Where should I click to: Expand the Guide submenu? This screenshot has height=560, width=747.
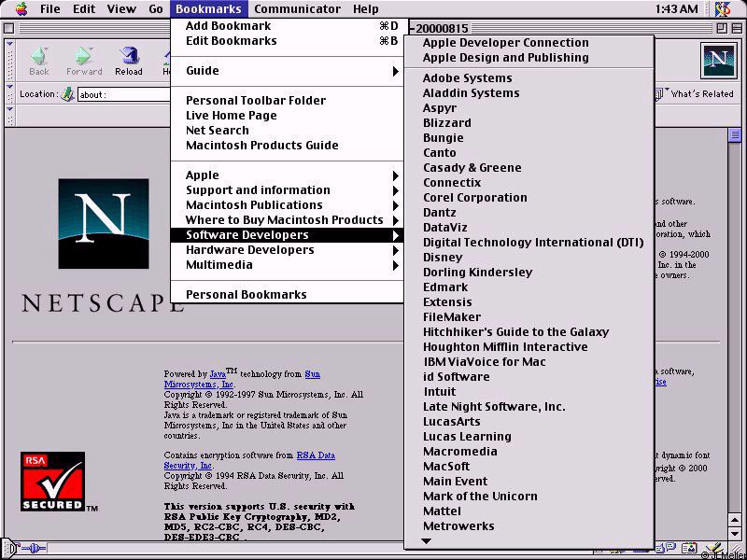pyautogui.click(x=287, y=71)
